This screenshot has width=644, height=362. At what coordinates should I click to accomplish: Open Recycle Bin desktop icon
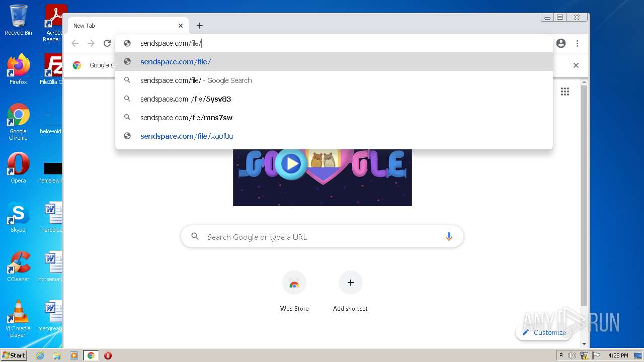pyautogui.click(x=18, y=20)
